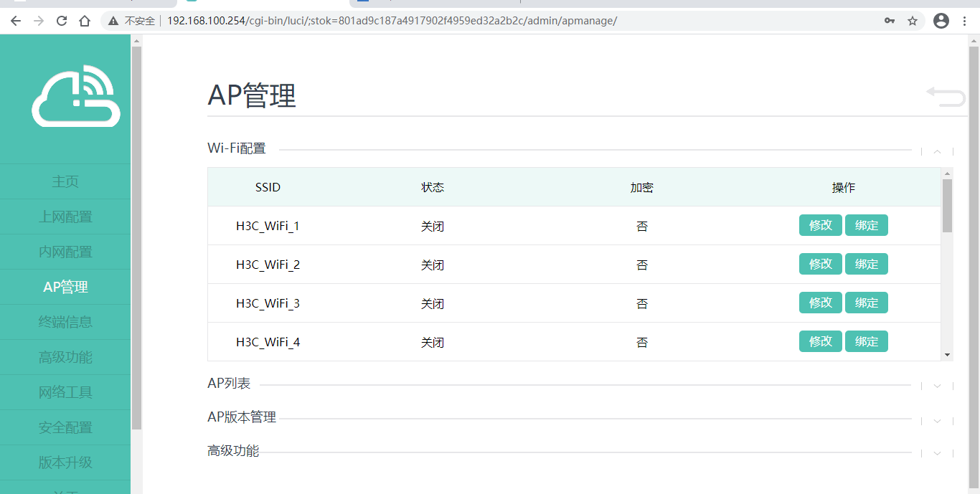
Task: Click the AP列表 section title
Action: pos(229,384)
